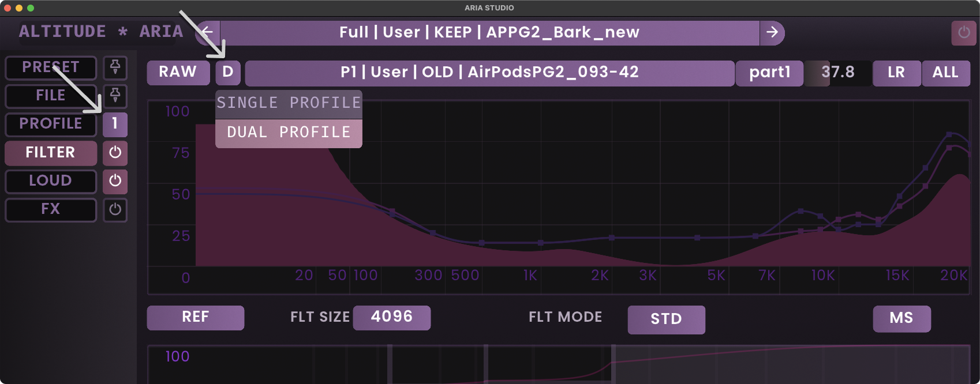Click the REF button
The height and width of the screenshot is (384, 980).
click(x=195, y=318)
